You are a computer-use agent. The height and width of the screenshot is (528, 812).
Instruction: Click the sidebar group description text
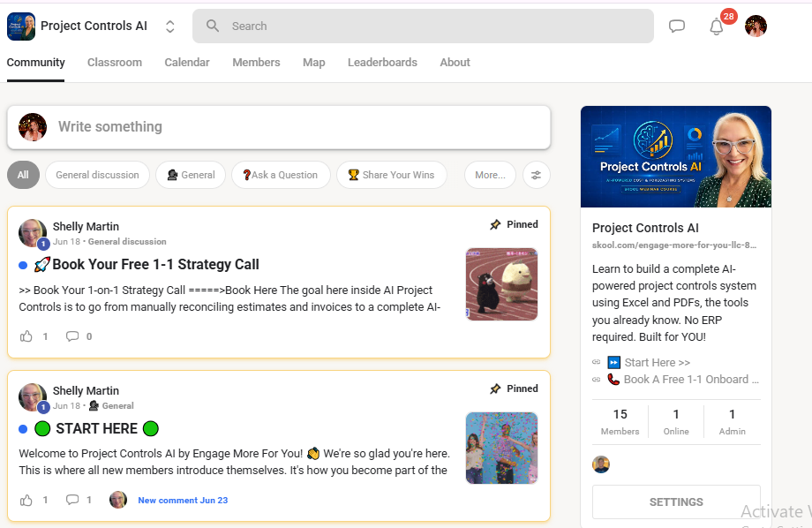coord(673,303)
